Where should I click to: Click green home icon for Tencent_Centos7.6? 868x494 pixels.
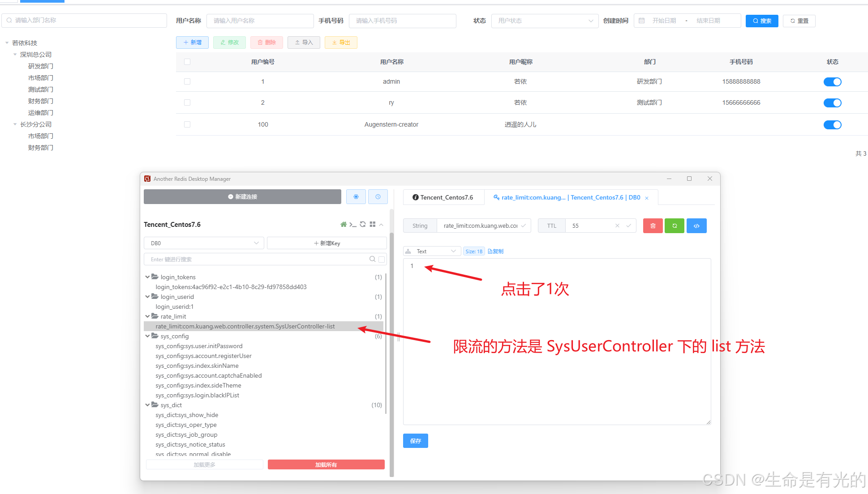(x=344, y=225)
